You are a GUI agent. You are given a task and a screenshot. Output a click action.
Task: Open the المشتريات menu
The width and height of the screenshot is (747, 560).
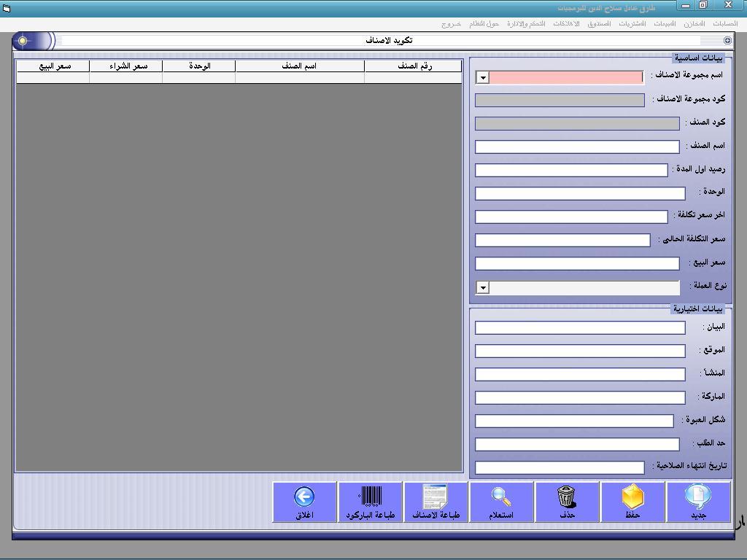point(632,24)
